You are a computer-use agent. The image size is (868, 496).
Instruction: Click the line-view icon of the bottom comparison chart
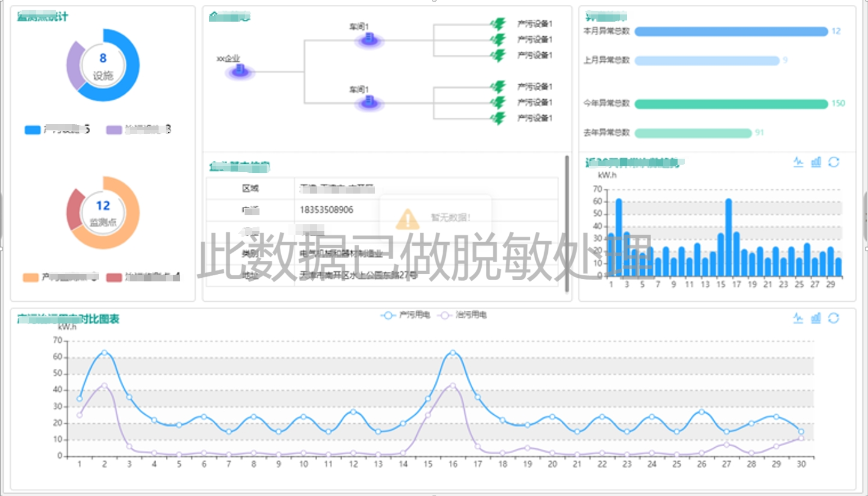point(798,318)
